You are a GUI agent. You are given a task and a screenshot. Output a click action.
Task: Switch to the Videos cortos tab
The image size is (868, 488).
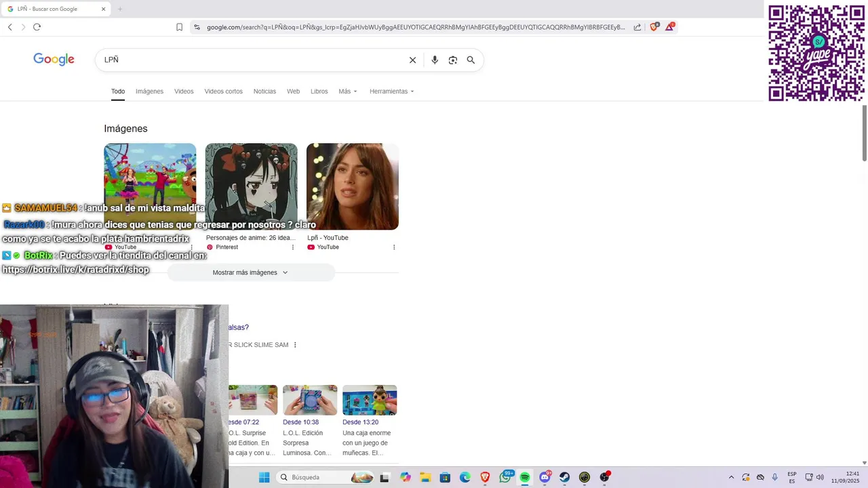point(223,91)
